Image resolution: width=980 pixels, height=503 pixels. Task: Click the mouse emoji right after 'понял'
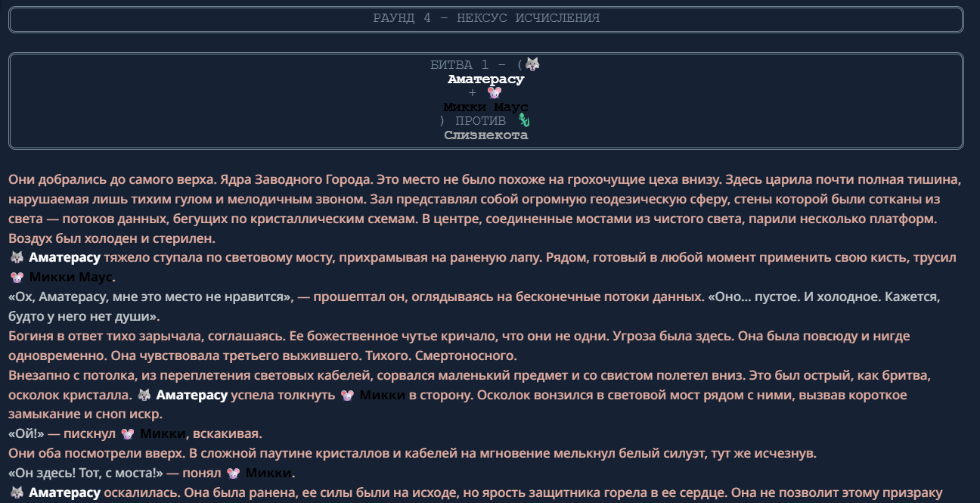(x=234, y=474)
